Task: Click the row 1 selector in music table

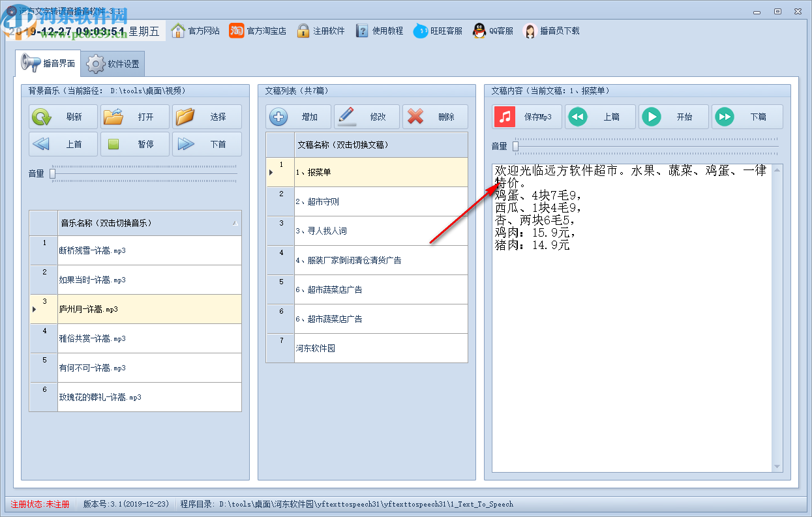Action: (44, 250)
